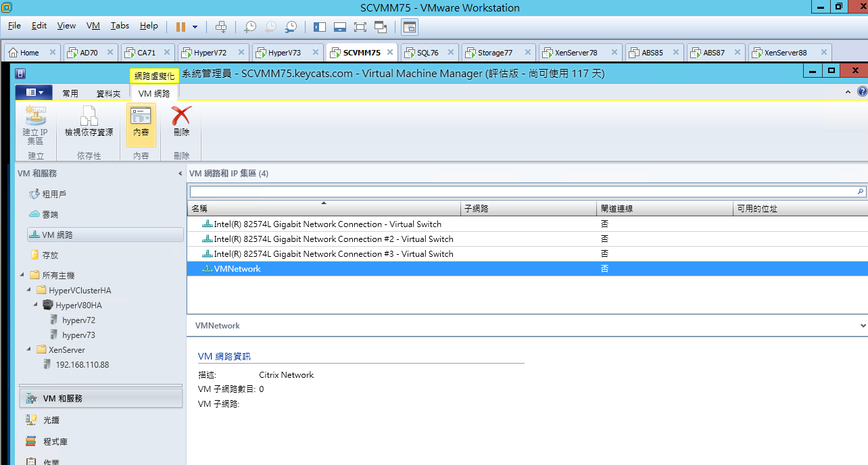Collapse the XenServer folder tree node
Image resolution: width=868 pixels, height=465 pixels.
tap(30, 349)
